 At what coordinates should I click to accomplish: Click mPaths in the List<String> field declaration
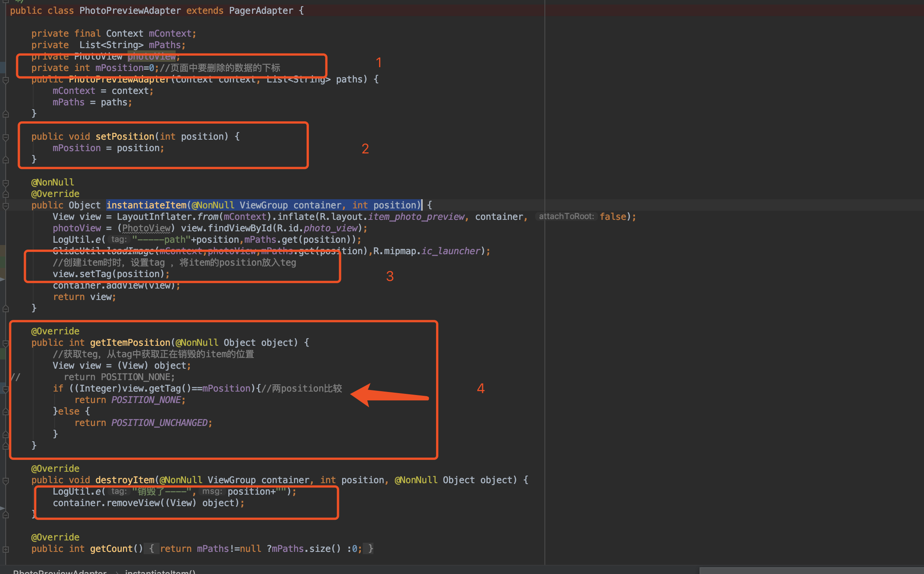click(x=165, y=45)
